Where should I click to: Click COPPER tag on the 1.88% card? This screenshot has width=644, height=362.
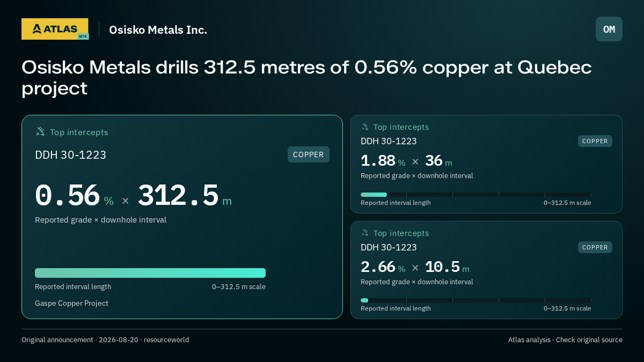pyautogui.click(x=595, y=141)
